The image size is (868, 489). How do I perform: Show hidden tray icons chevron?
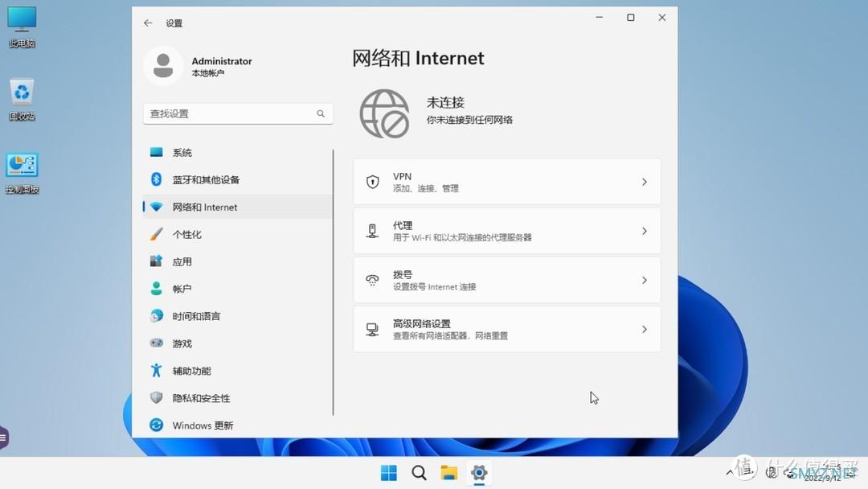tap(730, 472)
